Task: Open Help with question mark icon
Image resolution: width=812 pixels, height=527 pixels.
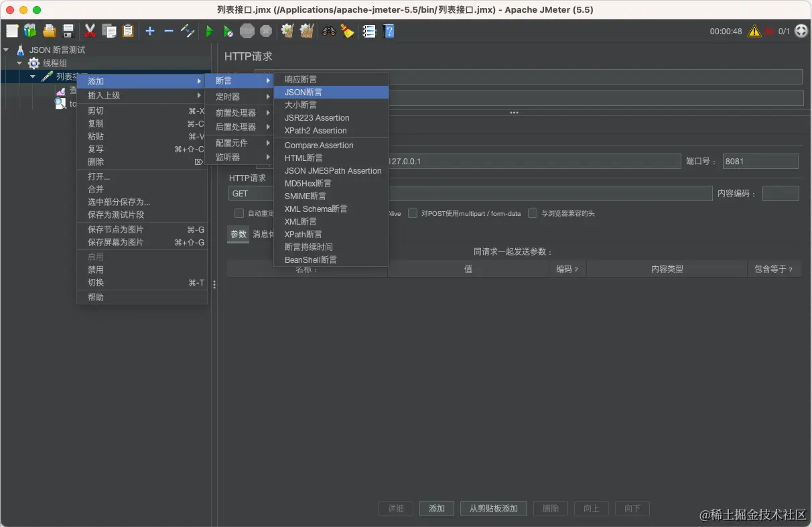Action: point(389,31)
